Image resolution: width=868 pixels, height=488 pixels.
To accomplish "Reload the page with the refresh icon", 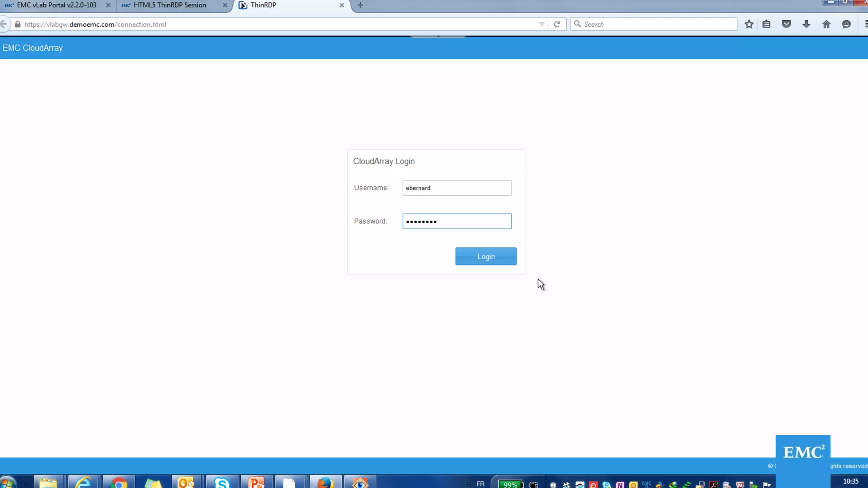I will (x=557, y=24).
